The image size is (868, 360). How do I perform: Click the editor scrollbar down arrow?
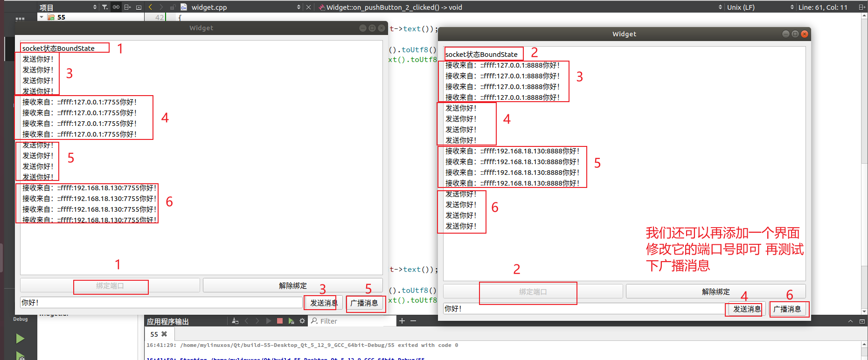tap(864, 311)
